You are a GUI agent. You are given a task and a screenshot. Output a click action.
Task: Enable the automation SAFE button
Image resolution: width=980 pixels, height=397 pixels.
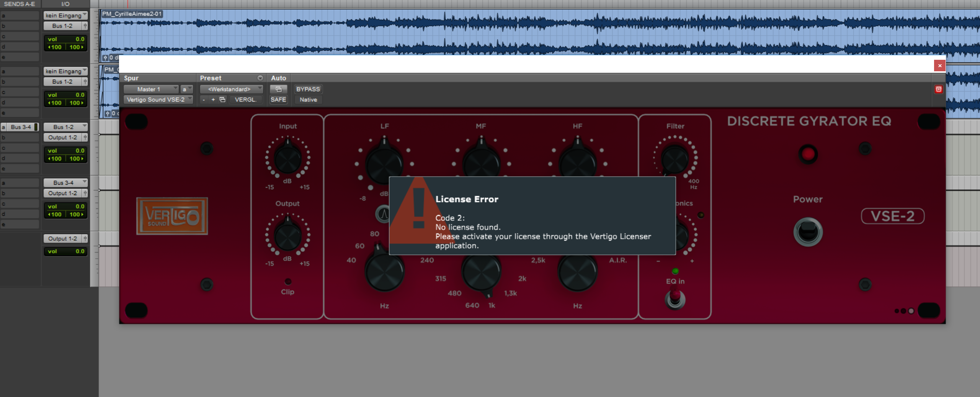(278, 100)
